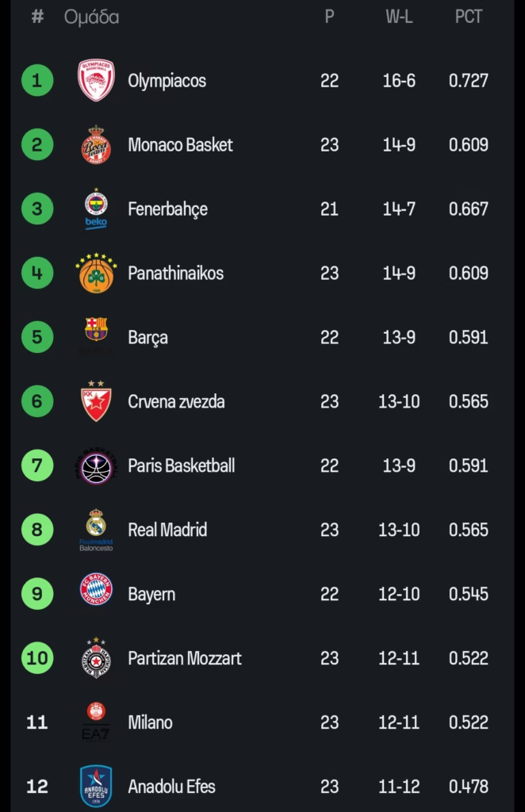Open the Bayern München logo
The height and width of the screenshot is (812, 525).
(96, 592)
